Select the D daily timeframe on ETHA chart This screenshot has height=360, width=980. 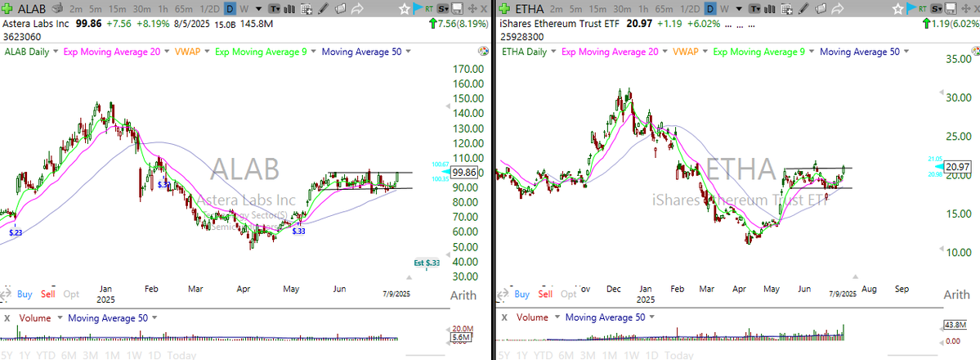point(710,9)
